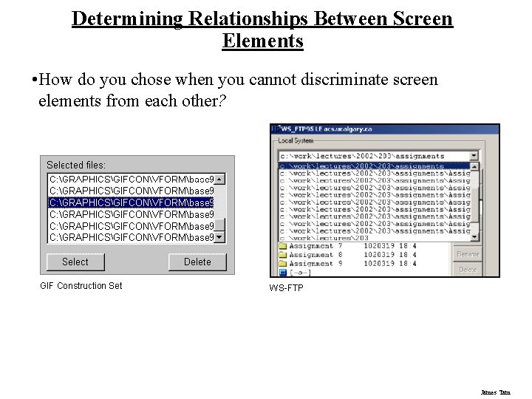Click the WS-FTP caption below the screenshot
532x399 pixels.
coord(286,288)
